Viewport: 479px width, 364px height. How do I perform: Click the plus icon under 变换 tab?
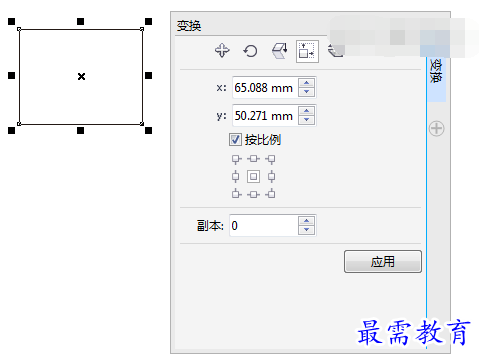coord(436,128)
